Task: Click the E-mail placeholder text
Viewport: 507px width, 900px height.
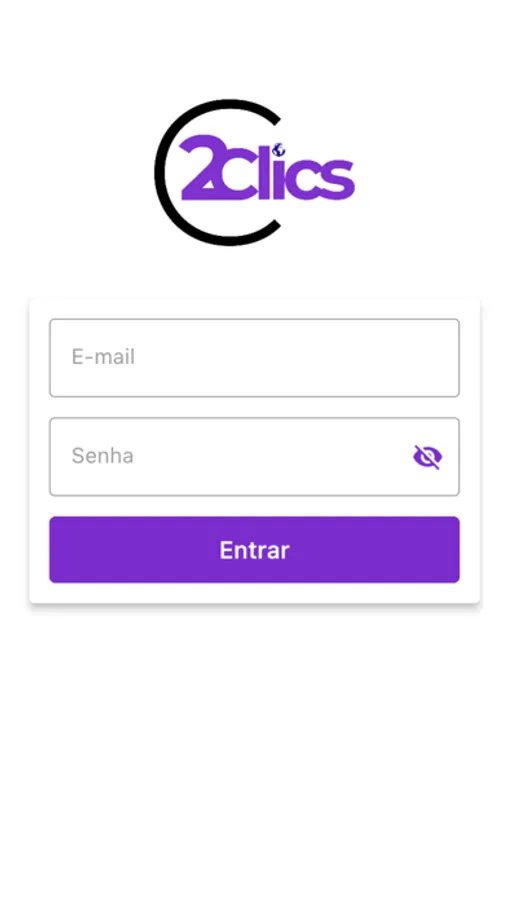Action: point(103,357)
